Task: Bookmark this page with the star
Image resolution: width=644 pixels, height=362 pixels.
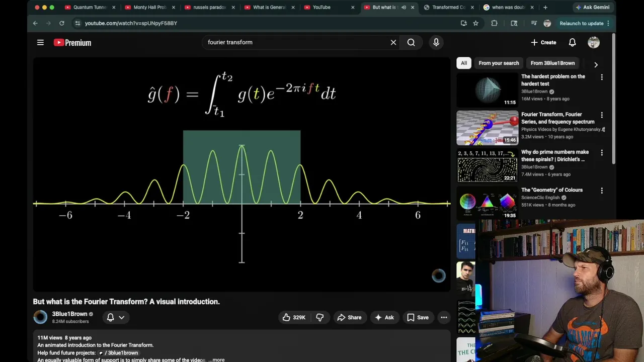Action: tap(475, 23)
